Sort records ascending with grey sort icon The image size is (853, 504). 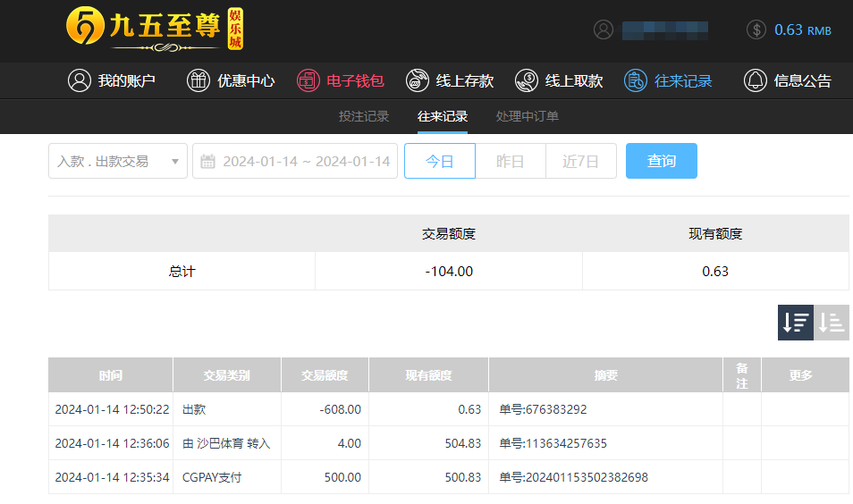pyautogui.click(x=832, y=323)
